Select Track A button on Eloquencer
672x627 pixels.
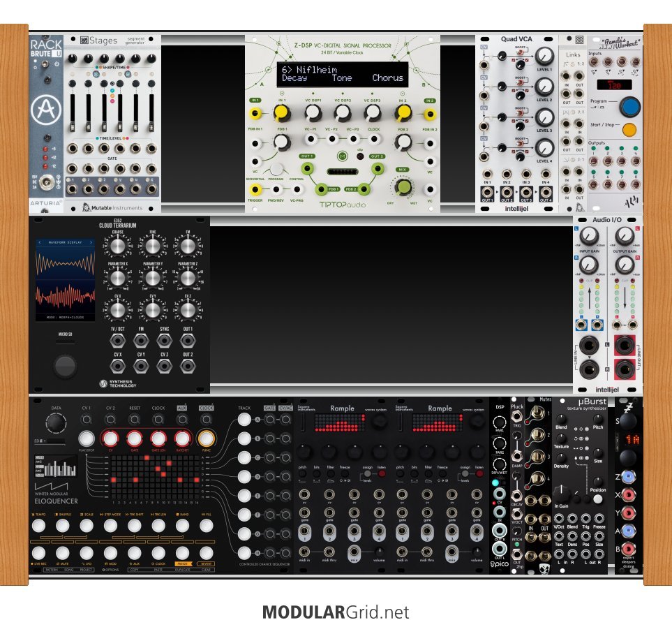pos(244,420)
